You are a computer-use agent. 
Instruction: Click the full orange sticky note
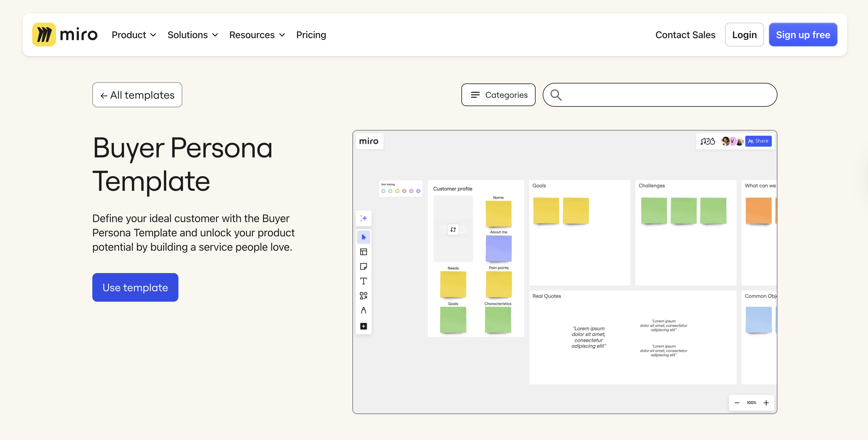[758, 211]
